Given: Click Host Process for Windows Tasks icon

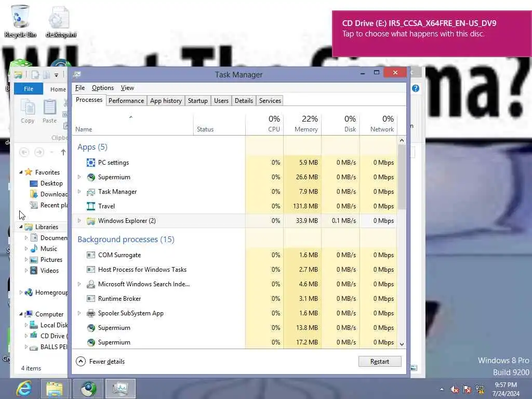Looking at the screenshot, I should click(x=90, y=270).
